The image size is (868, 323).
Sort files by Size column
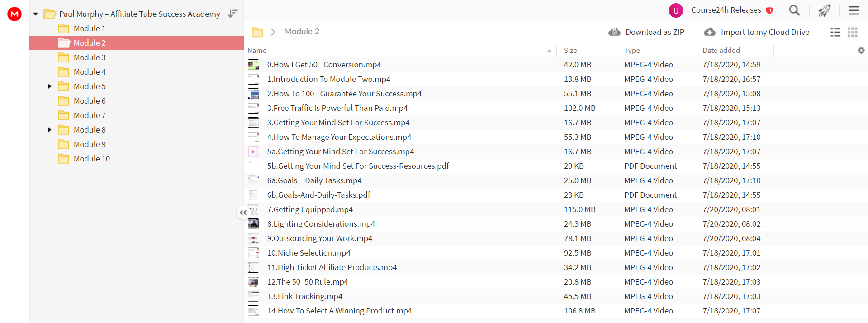570,51
